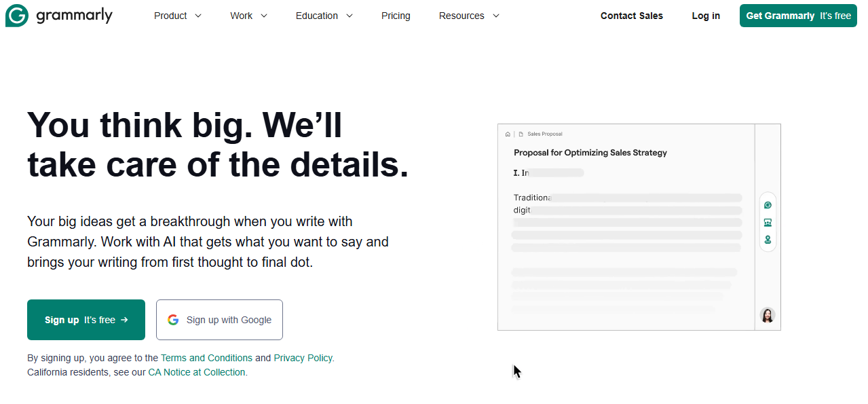The width and height of the screenshot is (868, 404).
Task: Open the Resources dropdown menu
Action: [469, 16]
